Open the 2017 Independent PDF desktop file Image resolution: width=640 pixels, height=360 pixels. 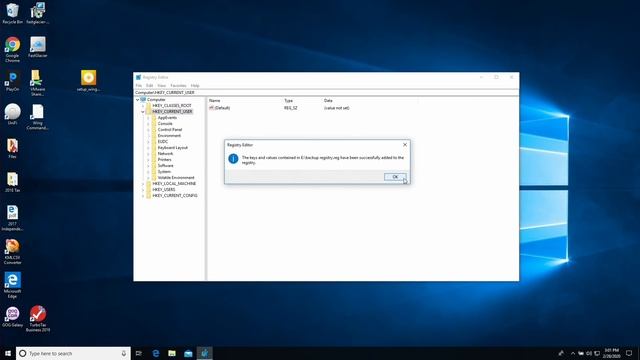(12, 218)
